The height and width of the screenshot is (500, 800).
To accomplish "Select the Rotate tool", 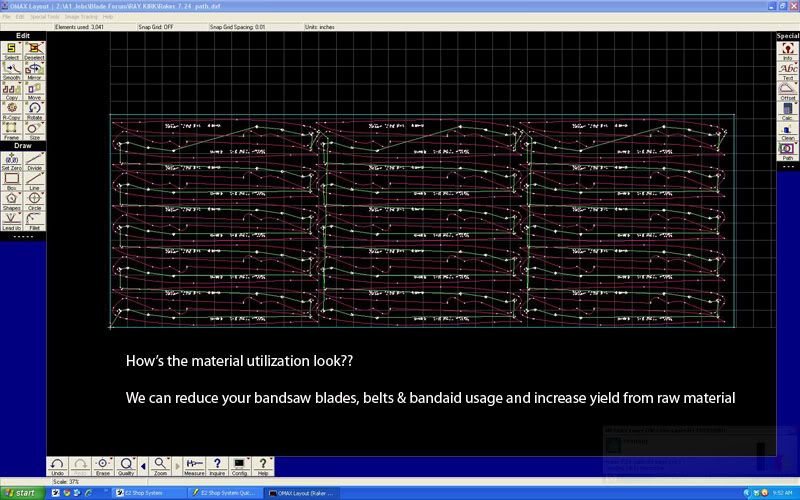I will [34, 110].
